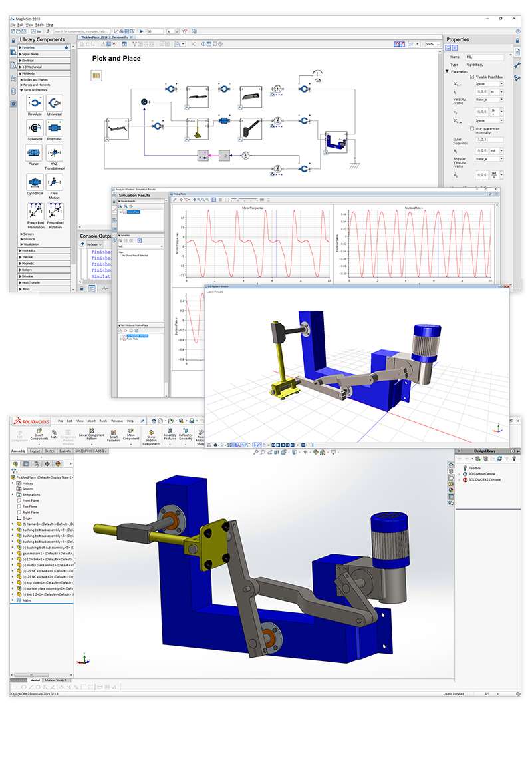Click the Name field in Properties
This screenshot has height=778, width=532.
coord(484,57)
